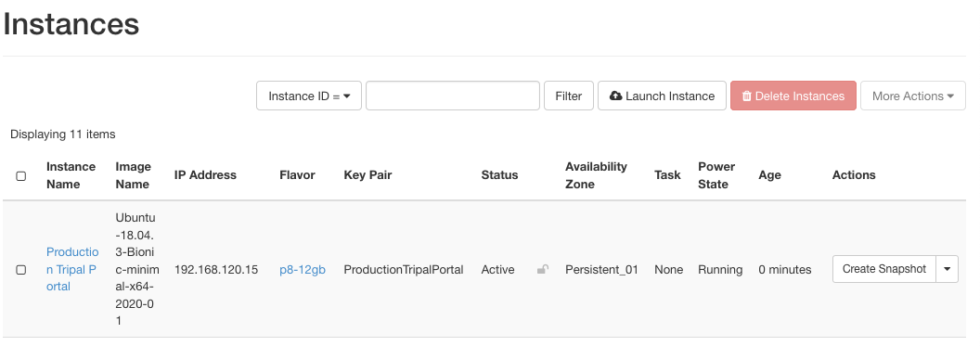Click the Displaying 11 items text
Image resolution: width=980 pixels, height=346 pixels.
(x=62, y=135)
